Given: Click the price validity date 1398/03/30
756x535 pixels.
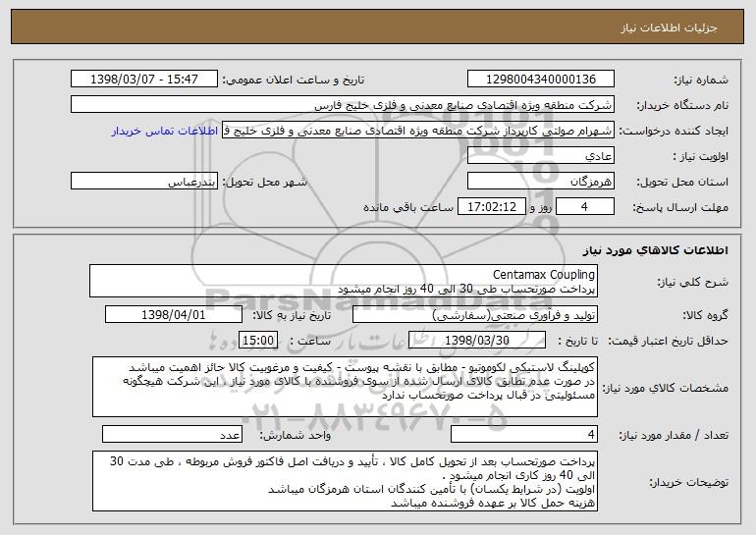Looking at the screenshot, I should pos(477,341).
